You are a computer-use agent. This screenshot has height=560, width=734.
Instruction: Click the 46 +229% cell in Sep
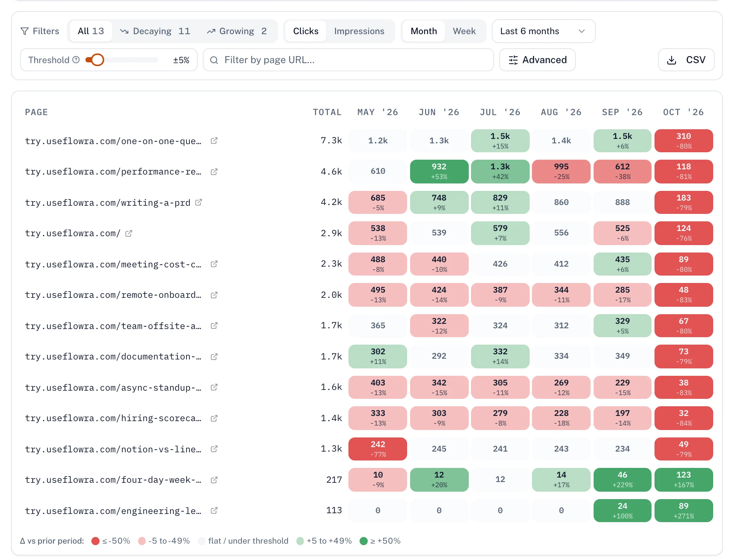click(x=623, y=479)
